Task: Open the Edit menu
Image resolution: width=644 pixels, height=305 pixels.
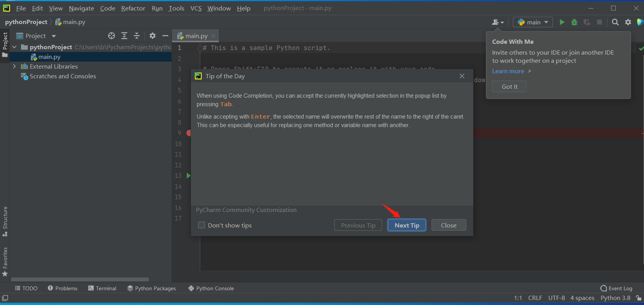Action: tap(38, 8)
